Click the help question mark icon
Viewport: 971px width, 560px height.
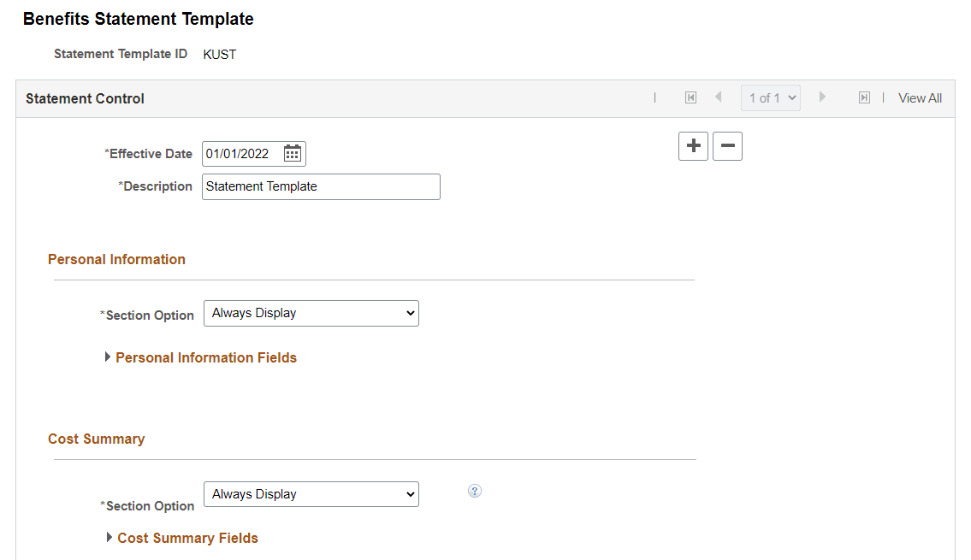click(475, 491)
